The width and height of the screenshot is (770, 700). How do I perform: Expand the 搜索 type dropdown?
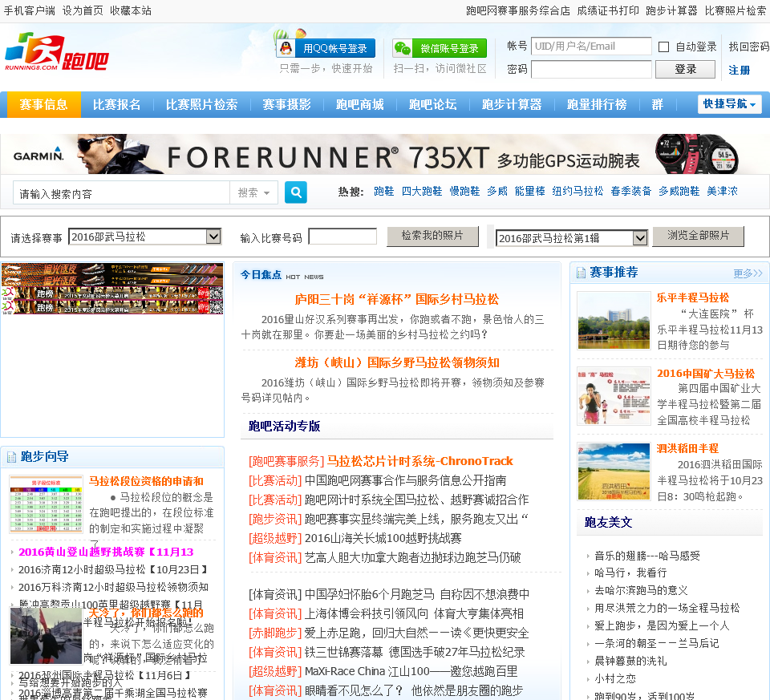[x=253, y=193]
